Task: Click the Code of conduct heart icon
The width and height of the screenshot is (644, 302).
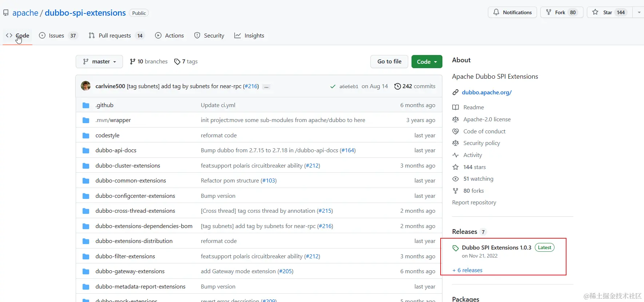Action: tap(456, 132)
